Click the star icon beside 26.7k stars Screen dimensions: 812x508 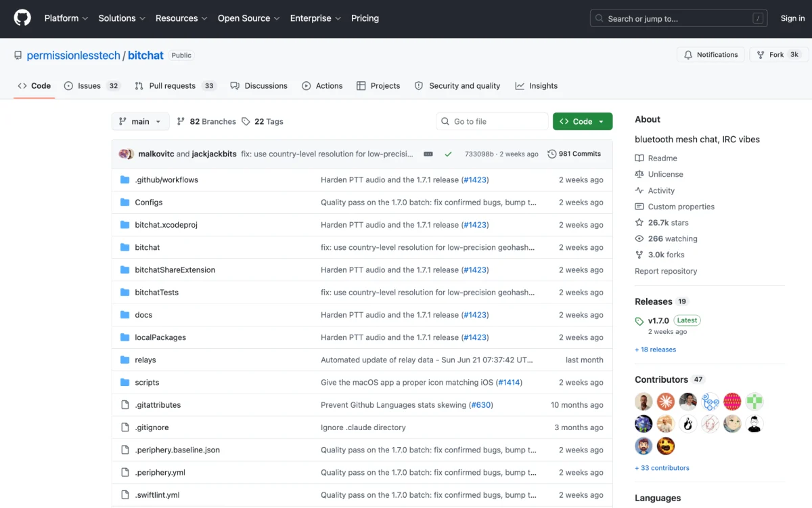coord(639,222)
